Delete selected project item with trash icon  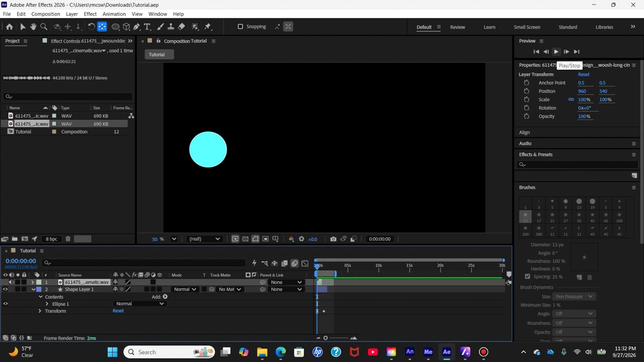pos(68,239)
